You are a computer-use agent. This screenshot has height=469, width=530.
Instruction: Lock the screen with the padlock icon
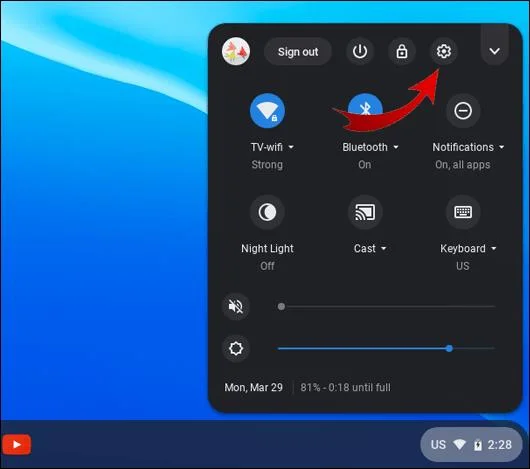402,51
